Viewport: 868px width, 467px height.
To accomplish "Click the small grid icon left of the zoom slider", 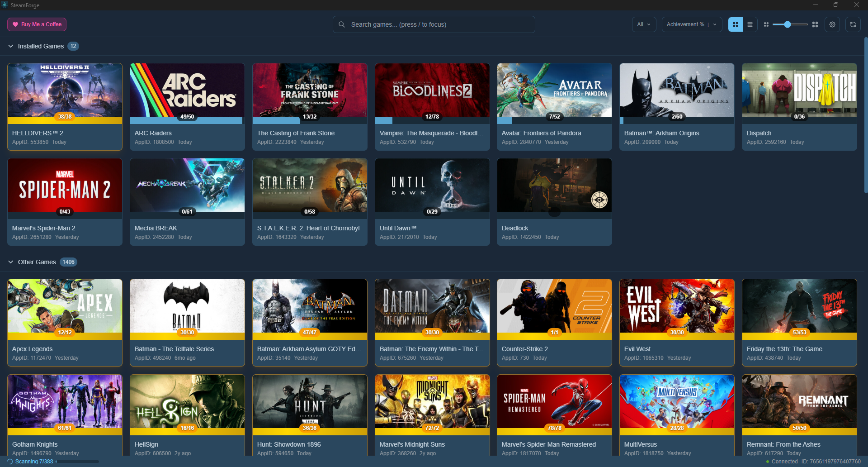I will [766, 24].
